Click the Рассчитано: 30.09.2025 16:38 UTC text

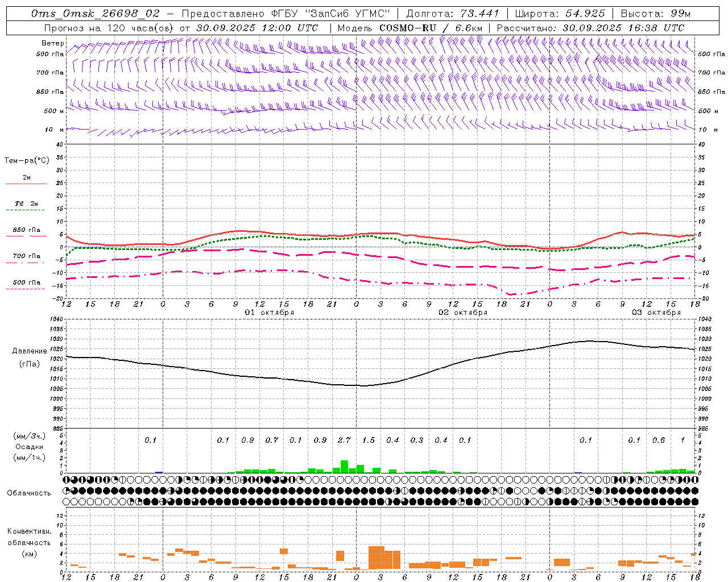590,28
